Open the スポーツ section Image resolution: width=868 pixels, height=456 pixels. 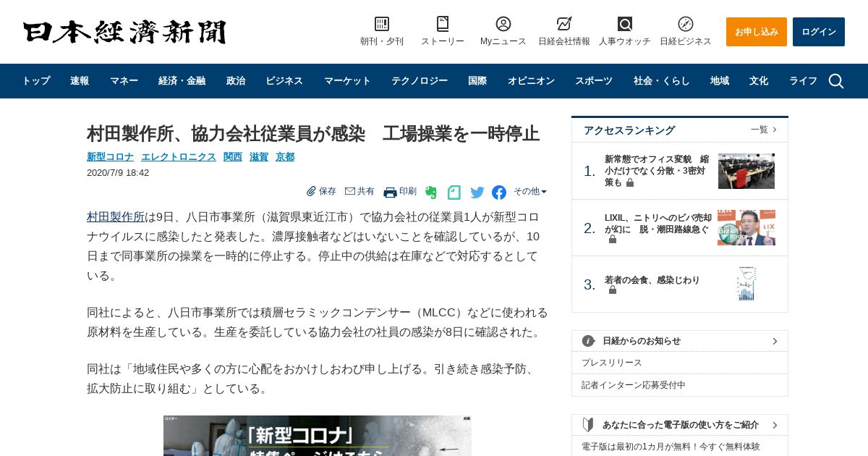coord(594,81)
